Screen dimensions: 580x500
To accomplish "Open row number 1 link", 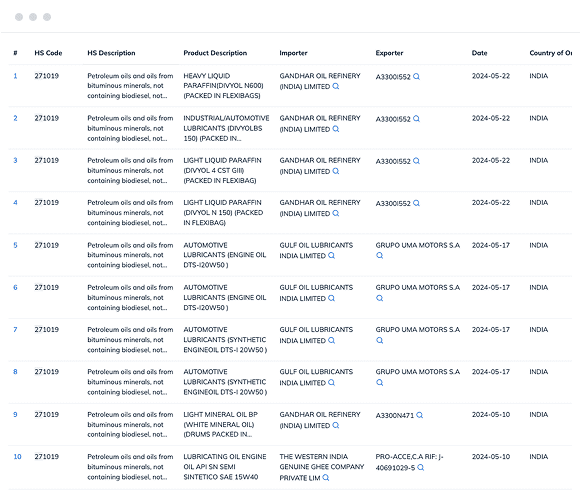I will click(16, 76).
